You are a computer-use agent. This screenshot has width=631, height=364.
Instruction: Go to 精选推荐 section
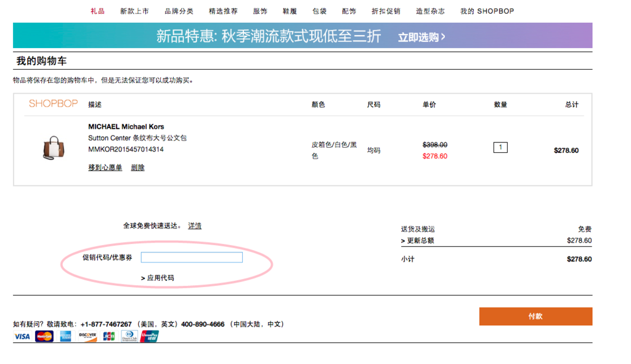pyautogui.click(x=223, y=11)
